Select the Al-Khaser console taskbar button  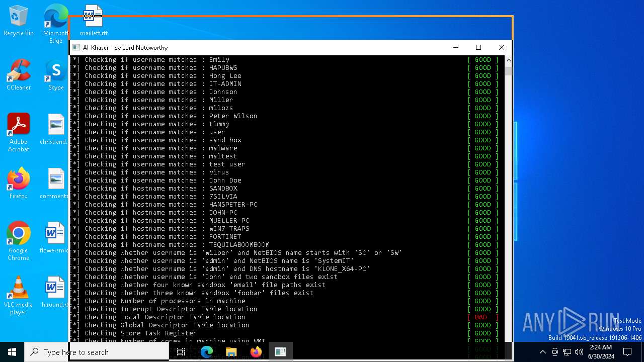[x=280, y=352]
